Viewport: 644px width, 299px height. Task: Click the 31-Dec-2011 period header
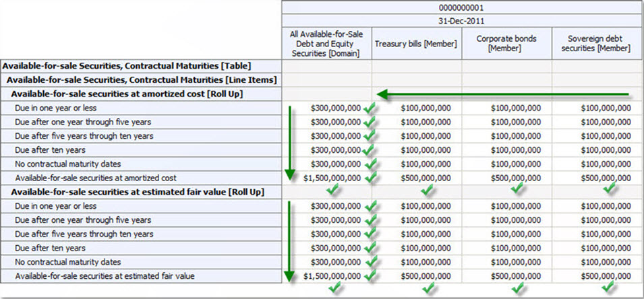coord(463,20)
